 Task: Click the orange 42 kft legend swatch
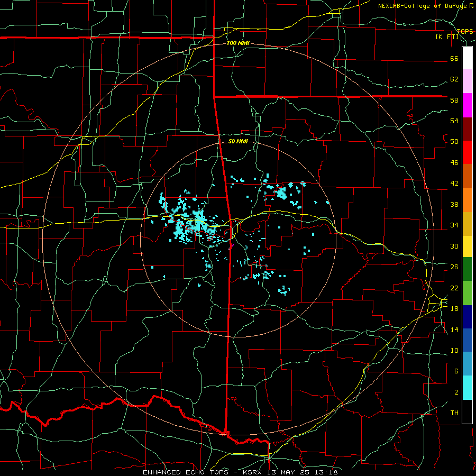(467, 200)
